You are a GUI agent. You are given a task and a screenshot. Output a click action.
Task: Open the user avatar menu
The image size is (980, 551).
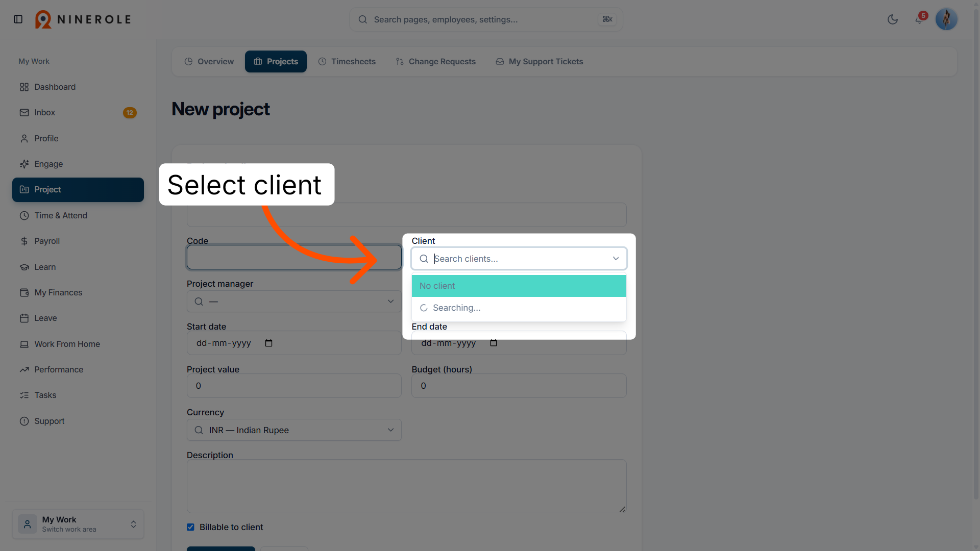[946, 19]
